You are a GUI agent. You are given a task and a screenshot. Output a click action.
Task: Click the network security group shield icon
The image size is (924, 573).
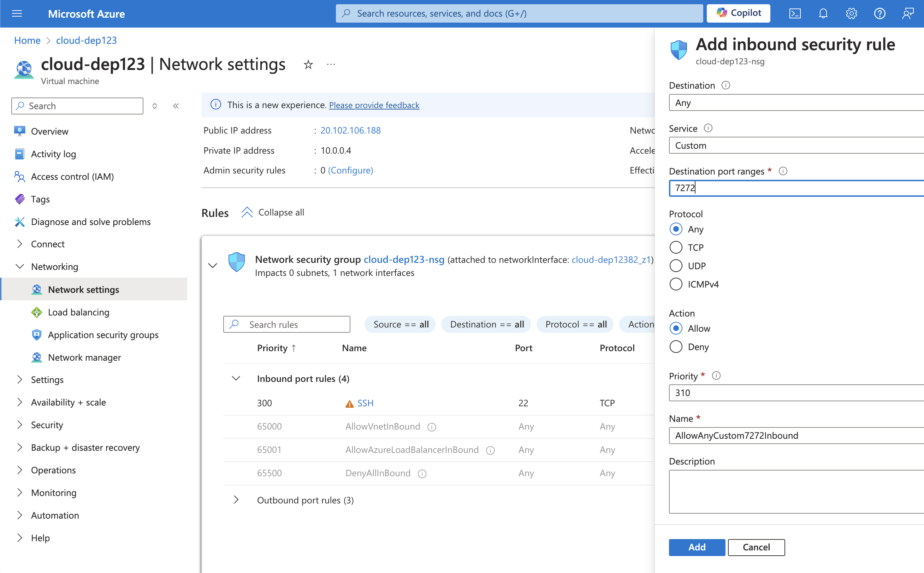[x=236, y=262]
